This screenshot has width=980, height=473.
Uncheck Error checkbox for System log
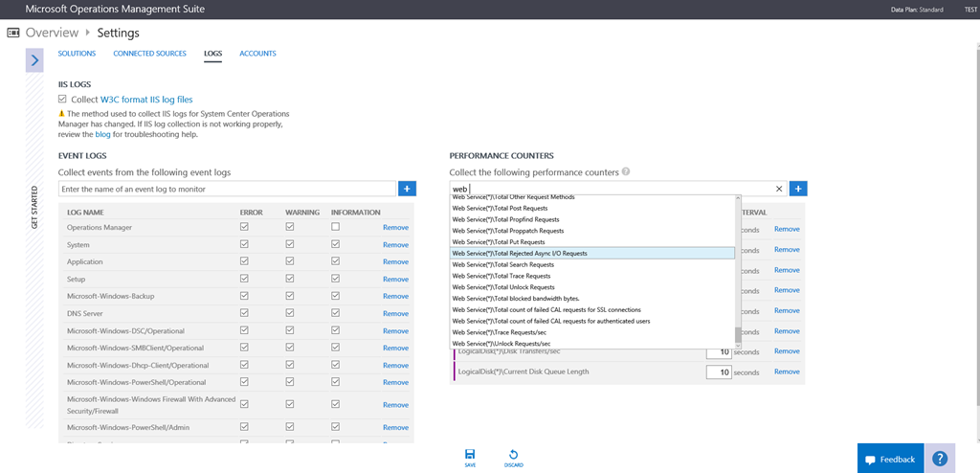tap(245, 244)
